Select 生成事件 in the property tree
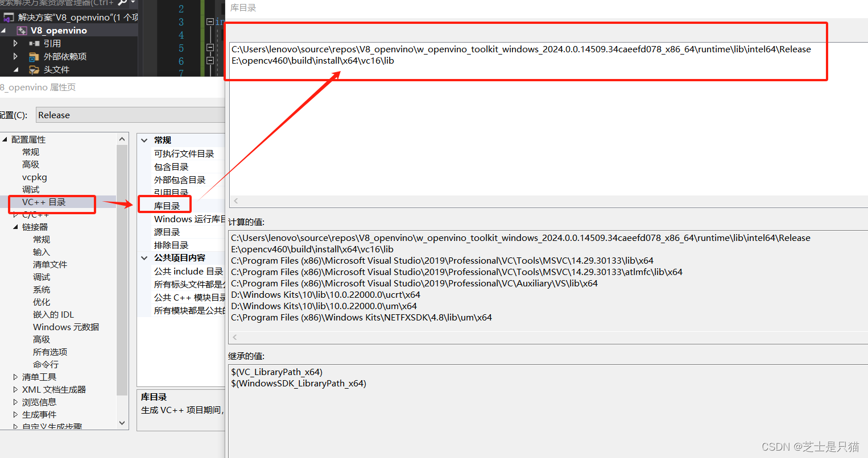This screenshot has height=458, width=868. tap(39, 414)
